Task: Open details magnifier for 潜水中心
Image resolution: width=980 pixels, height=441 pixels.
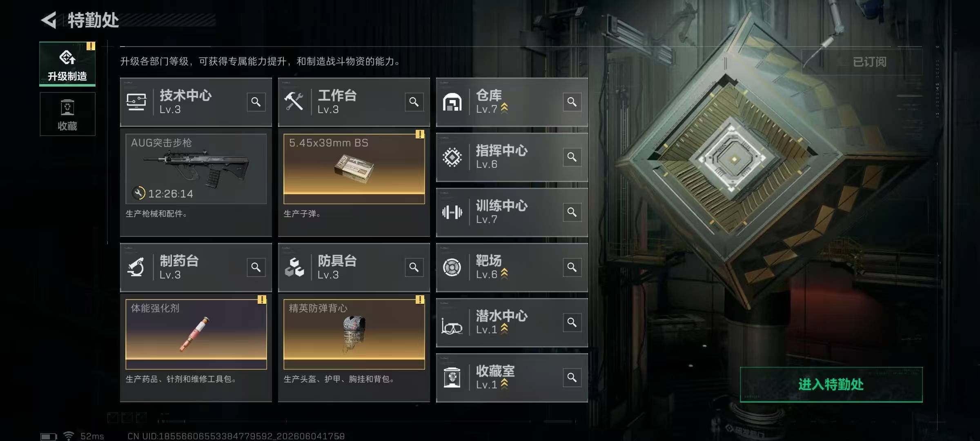Action: point(572,322)
